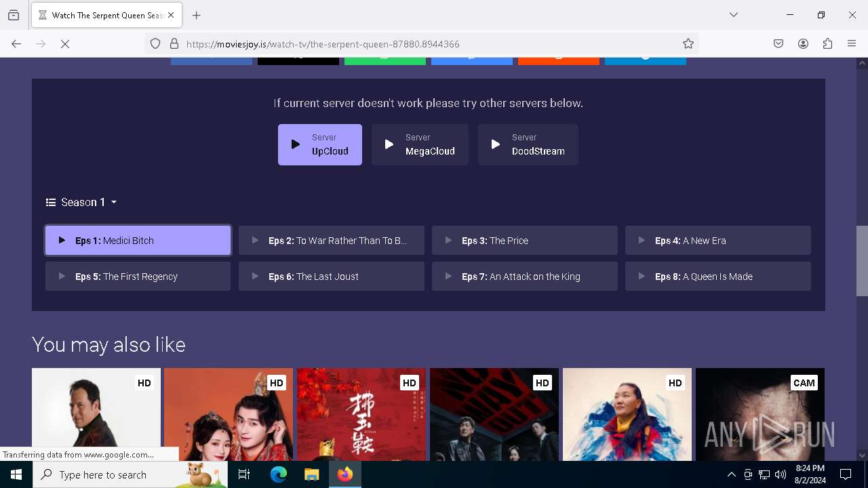Play Eps 1: Medici Bitch

pyautogui.click(x=138, y=241)
